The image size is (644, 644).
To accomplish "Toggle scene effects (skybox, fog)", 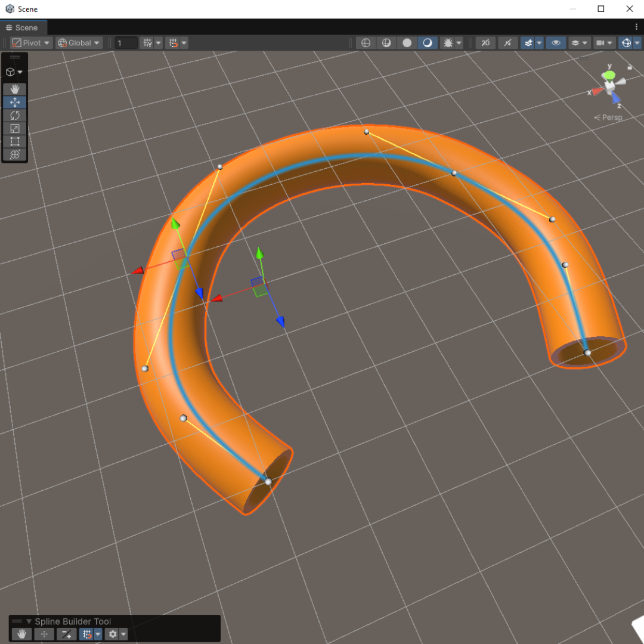I will coord(528,43).
